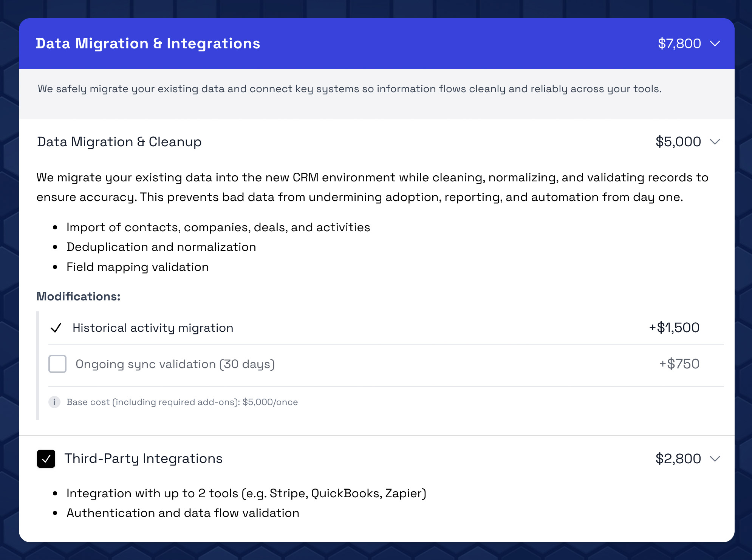752x560 pixels.
Task: Click the Third-Party Integrations label
Action: click(x=143, y=459)
